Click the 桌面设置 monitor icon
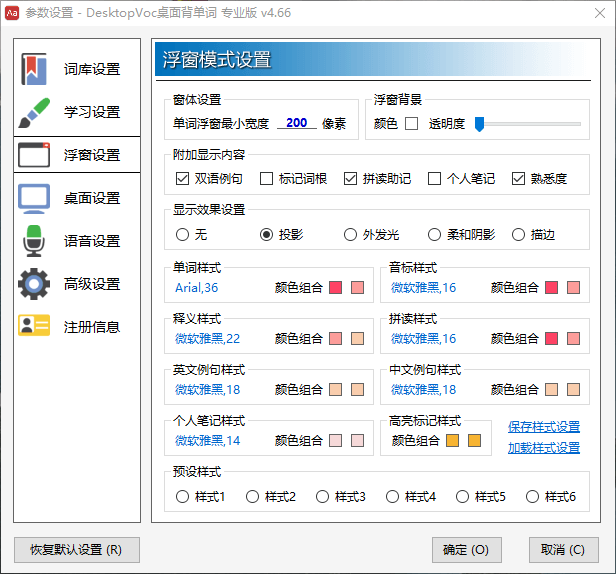This screenshot has height=574, width=616. click(x=34, y=198)
